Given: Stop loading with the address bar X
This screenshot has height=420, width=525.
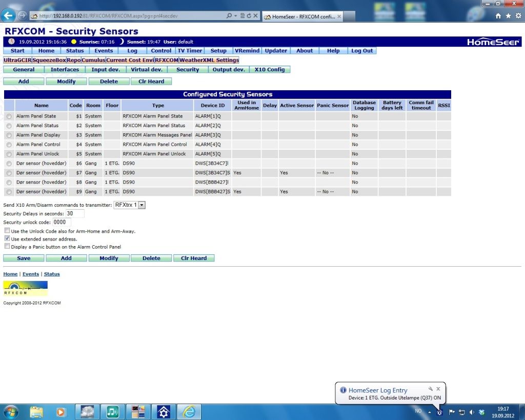Looking at the screenshot, I should [x=255, y=16].
